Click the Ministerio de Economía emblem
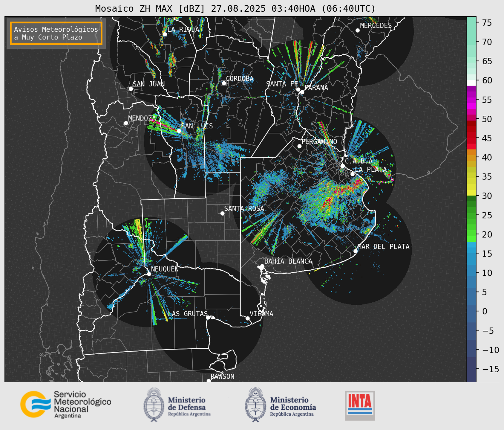This screenshot has height=430, width=504. 255,405
